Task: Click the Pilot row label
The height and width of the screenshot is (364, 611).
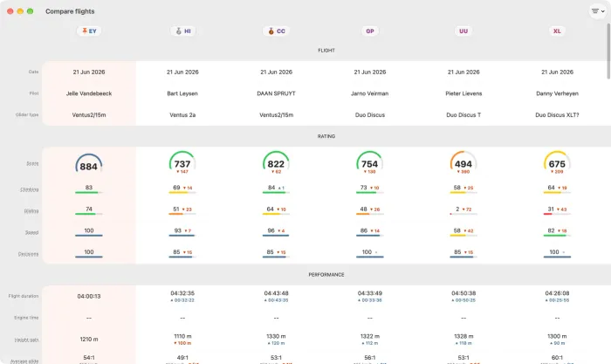Action: pyautogui.click(x=34, y=93)
